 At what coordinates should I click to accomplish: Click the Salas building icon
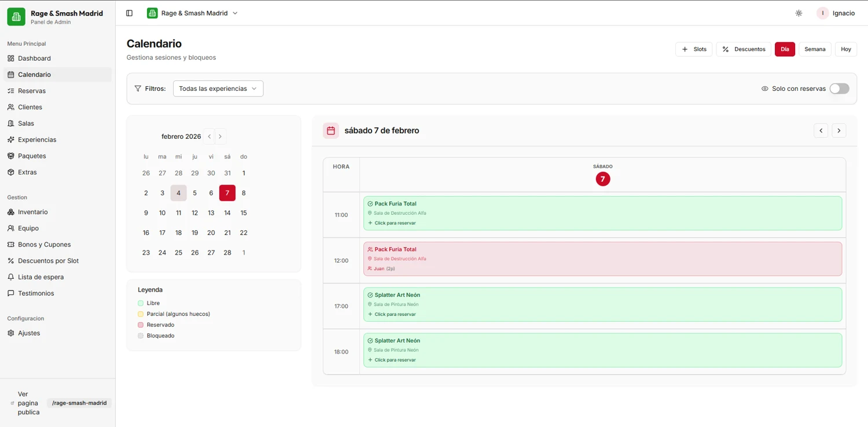pos(11,123)
